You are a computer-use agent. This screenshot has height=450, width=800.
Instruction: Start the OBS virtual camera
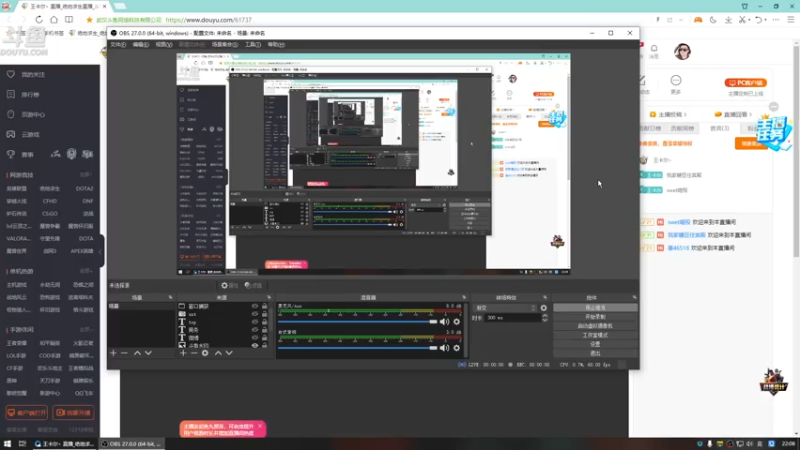595,326
